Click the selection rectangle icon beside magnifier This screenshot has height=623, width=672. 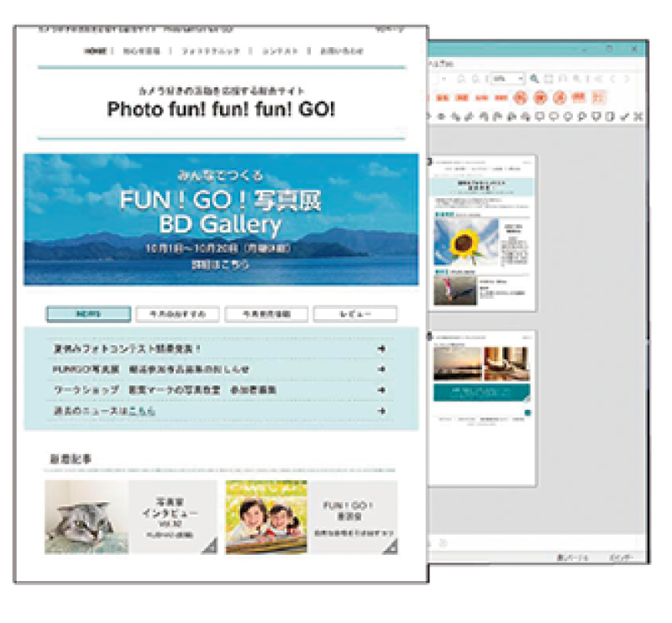coord(549,78)
